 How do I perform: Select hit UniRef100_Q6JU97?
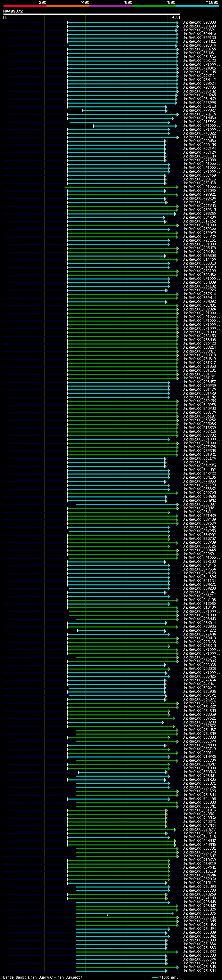coord(199,504)
